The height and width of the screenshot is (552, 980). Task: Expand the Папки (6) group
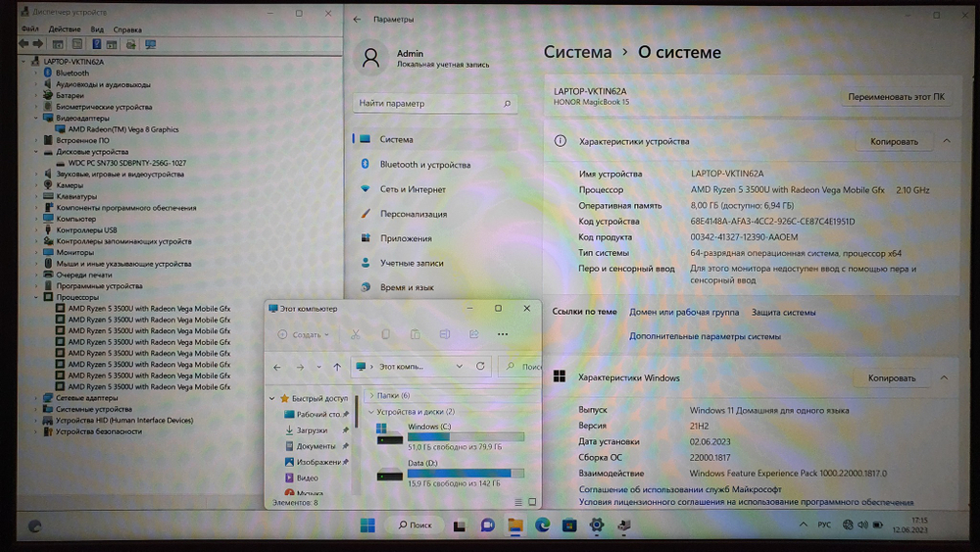click(371, 396)
